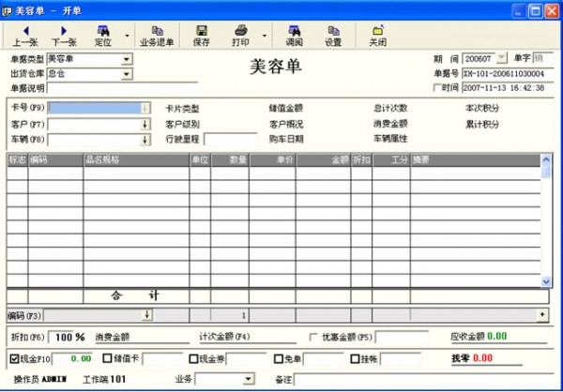Screen dimensions: 563x392
Task: Click the 时间 2007-11-13 field
Action: pyautogui.click(x=508, y=88)
